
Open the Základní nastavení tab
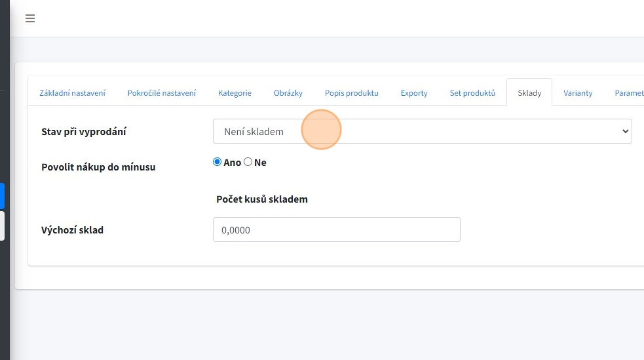point(72,93)
